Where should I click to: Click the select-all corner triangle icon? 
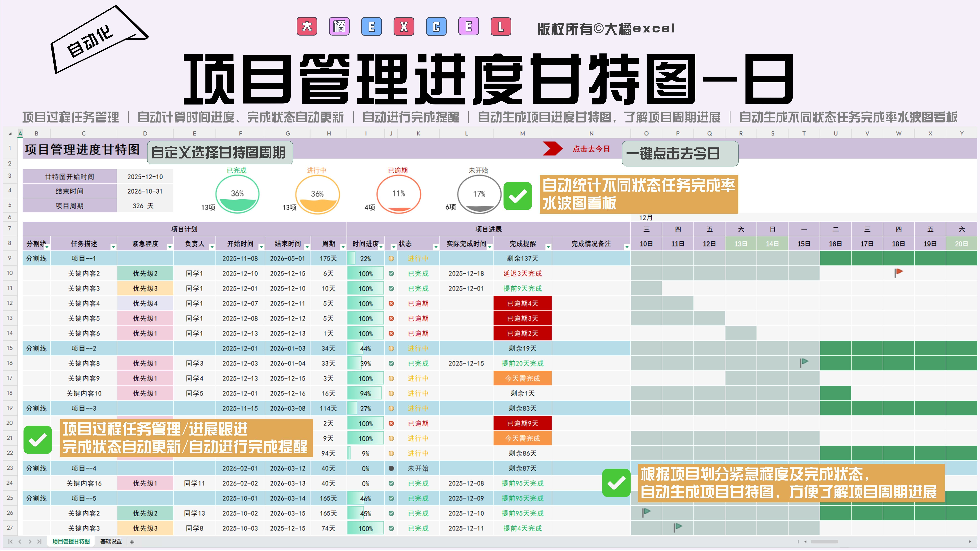tap(10, 134)
